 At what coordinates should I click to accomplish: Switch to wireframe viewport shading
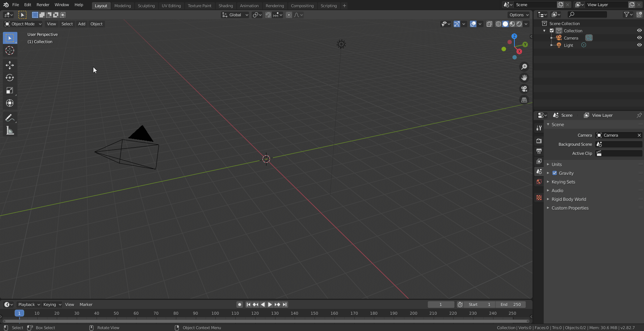pyautogui.click(x=498, y=24)
